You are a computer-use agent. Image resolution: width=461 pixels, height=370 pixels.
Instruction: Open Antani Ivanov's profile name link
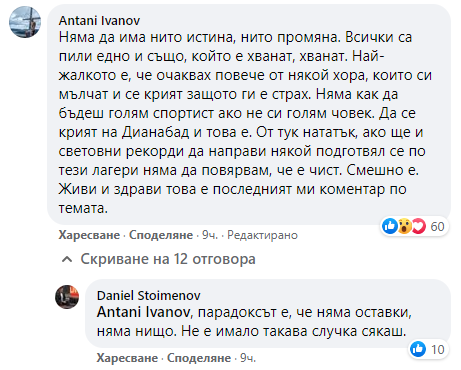[x=99, y=21]
